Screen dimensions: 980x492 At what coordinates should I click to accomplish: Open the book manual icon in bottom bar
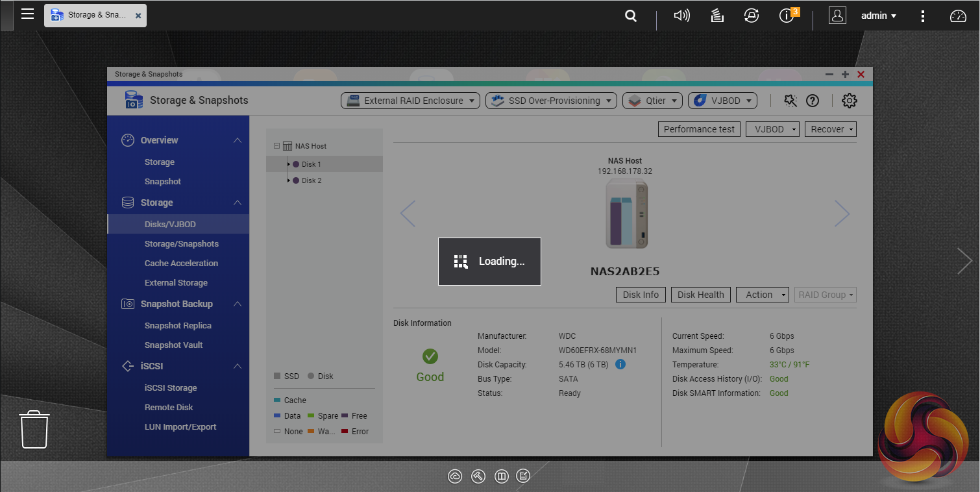(500, 476)
